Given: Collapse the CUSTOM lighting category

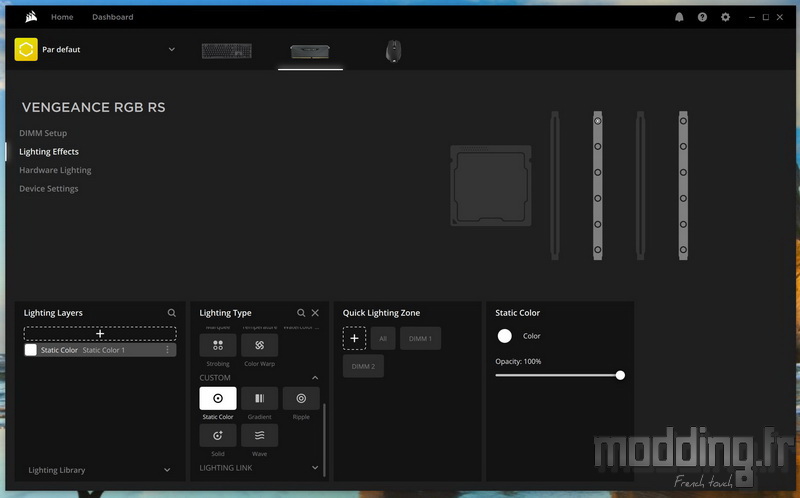Looking at the screenshot, I should tap(315, 378).
